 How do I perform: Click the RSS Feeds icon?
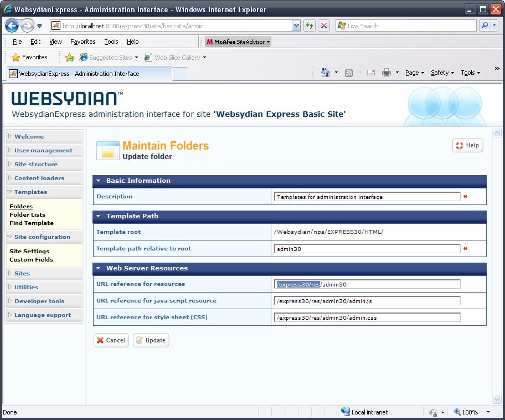tap(349, 73)
